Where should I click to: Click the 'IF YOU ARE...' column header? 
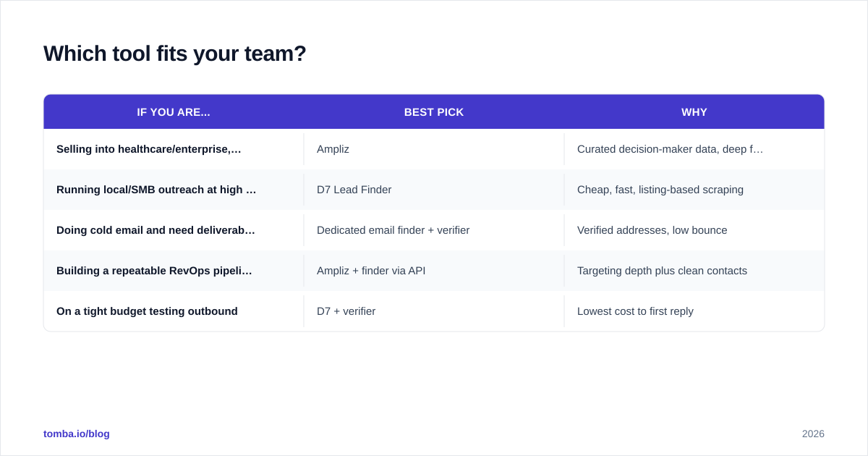point(174,112)
